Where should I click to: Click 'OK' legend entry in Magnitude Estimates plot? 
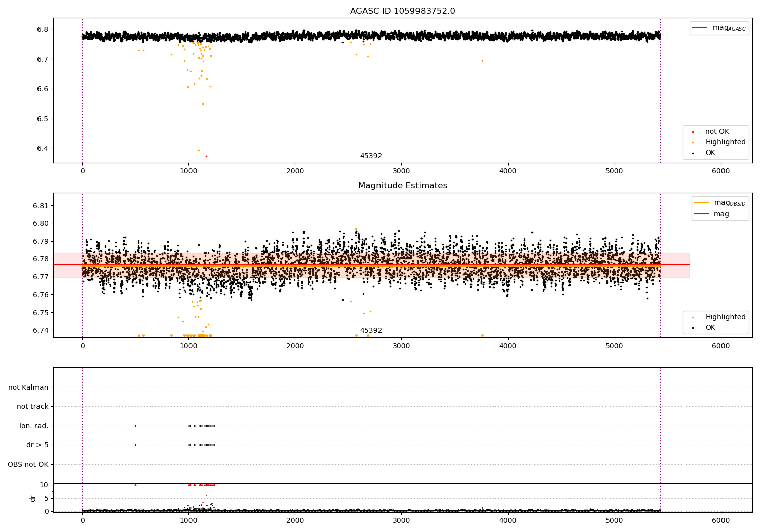[x=704, y=328]
